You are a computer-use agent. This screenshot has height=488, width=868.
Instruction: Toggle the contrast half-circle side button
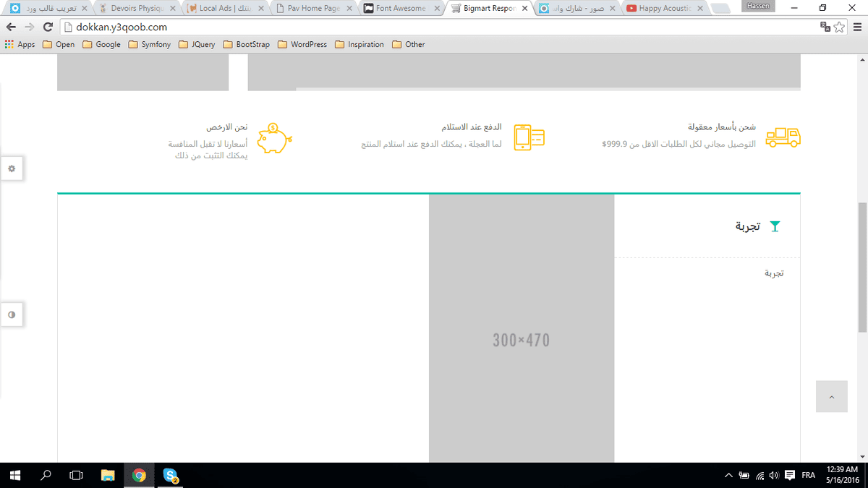pos(12,315)
